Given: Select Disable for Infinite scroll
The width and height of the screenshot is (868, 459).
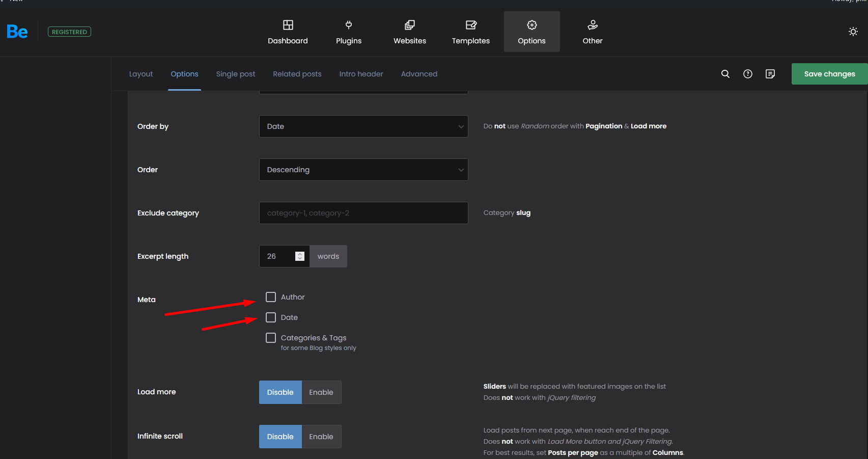Looking at the screenshot, I should click(281, 437).
